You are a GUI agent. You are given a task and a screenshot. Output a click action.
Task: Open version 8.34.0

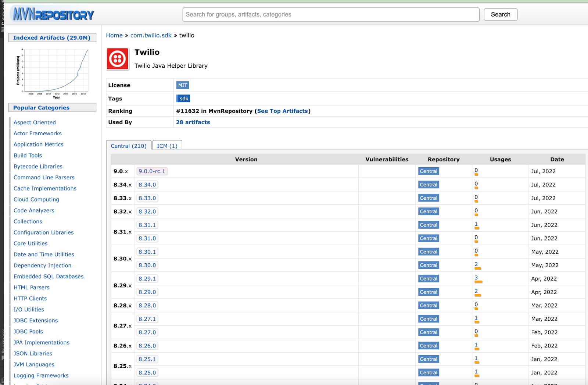[x=147, y=185]
